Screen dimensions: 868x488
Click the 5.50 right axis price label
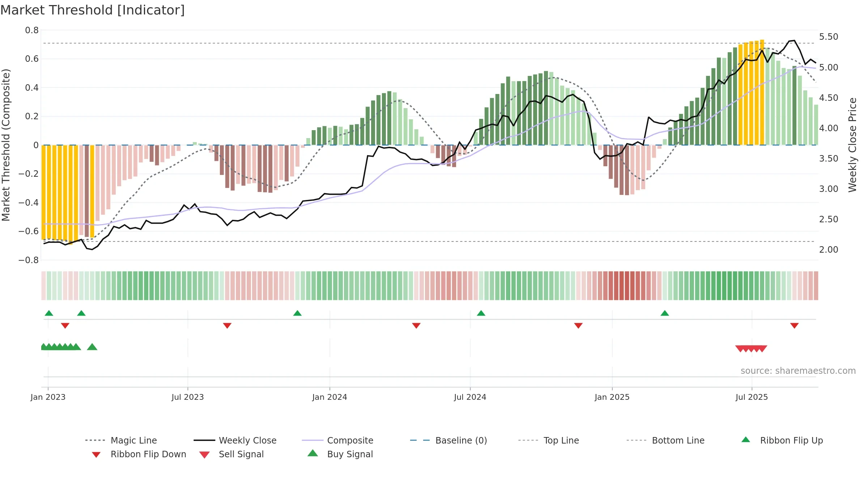point(829,37)
